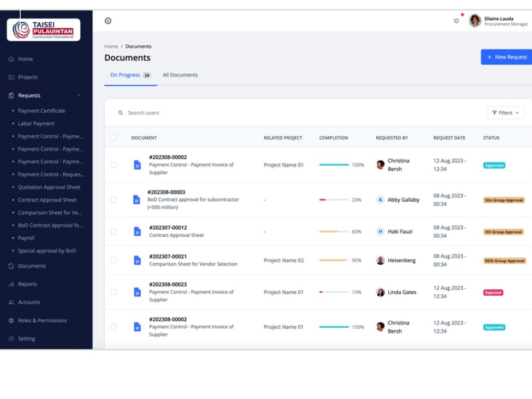Viewport: 532px width, 399px height.
Task: Open Contract Approval Sheet in sidebar
Action: point(47,200)
